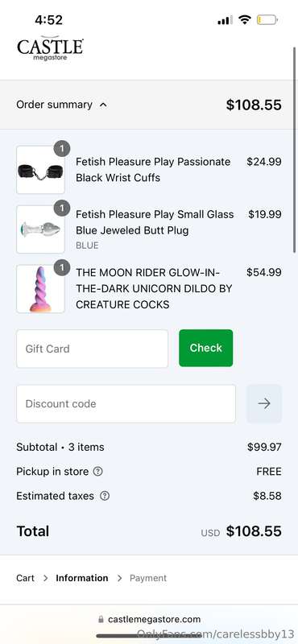Tap the cellular signal bars icon
Screen dimensions: 298x644
225,19
